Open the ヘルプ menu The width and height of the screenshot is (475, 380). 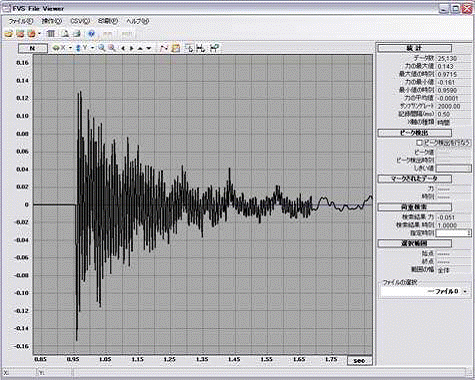coord(137,21)
